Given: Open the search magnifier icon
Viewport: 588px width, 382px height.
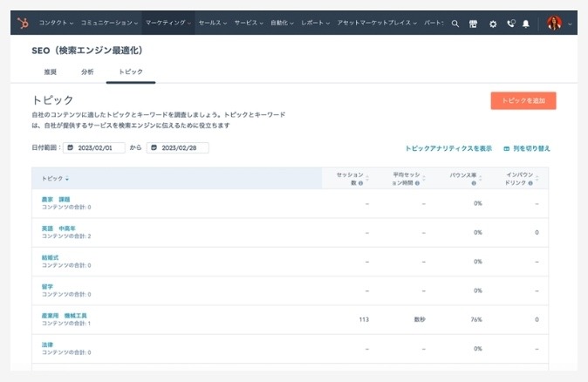Looking at the screenshot, I should point(455,24).
